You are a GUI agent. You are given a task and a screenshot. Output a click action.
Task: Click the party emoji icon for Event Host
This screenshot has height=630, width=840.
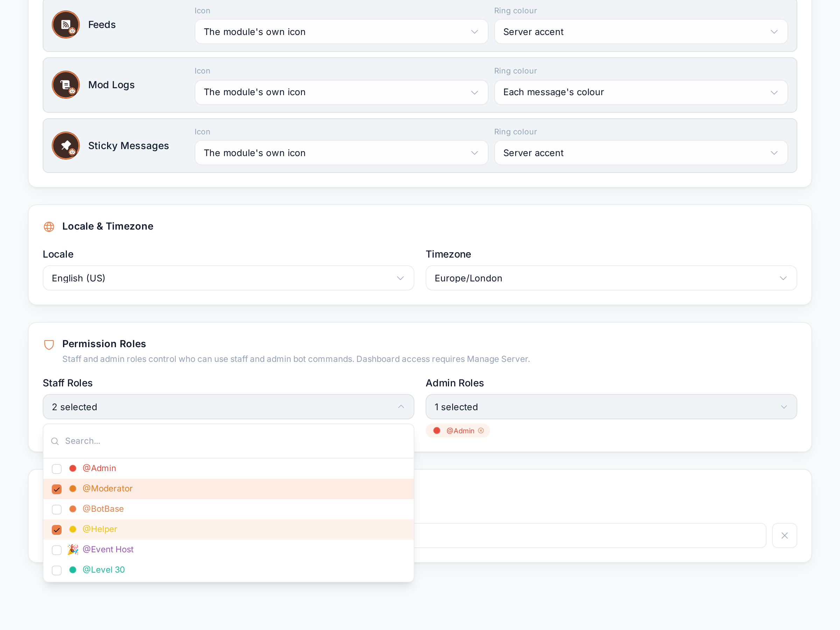click(73, 549)
